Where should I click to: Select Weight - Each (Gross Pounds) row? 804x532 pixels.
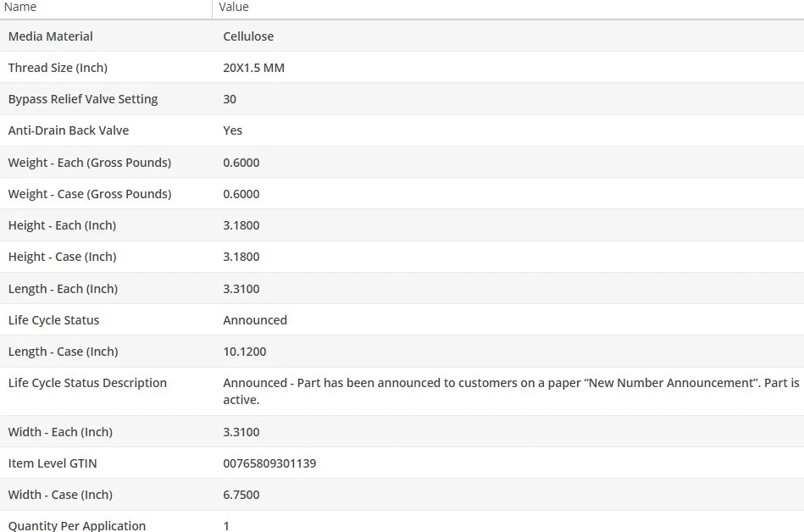pos(90,163)
